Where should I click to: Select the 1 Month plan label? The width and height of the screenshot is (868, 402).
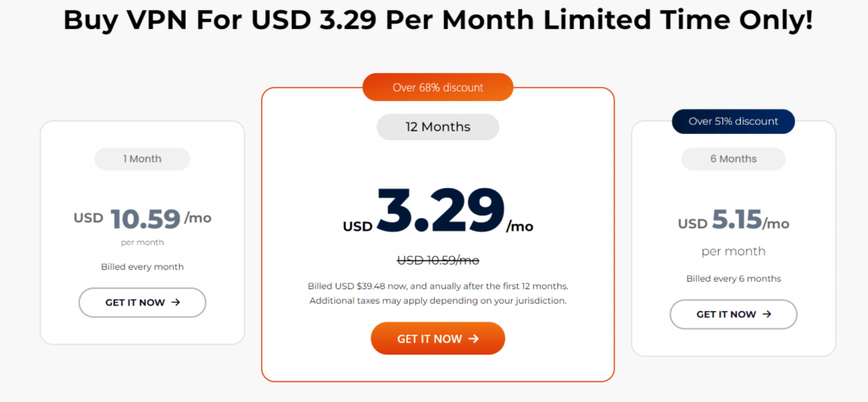click(142, 159)
